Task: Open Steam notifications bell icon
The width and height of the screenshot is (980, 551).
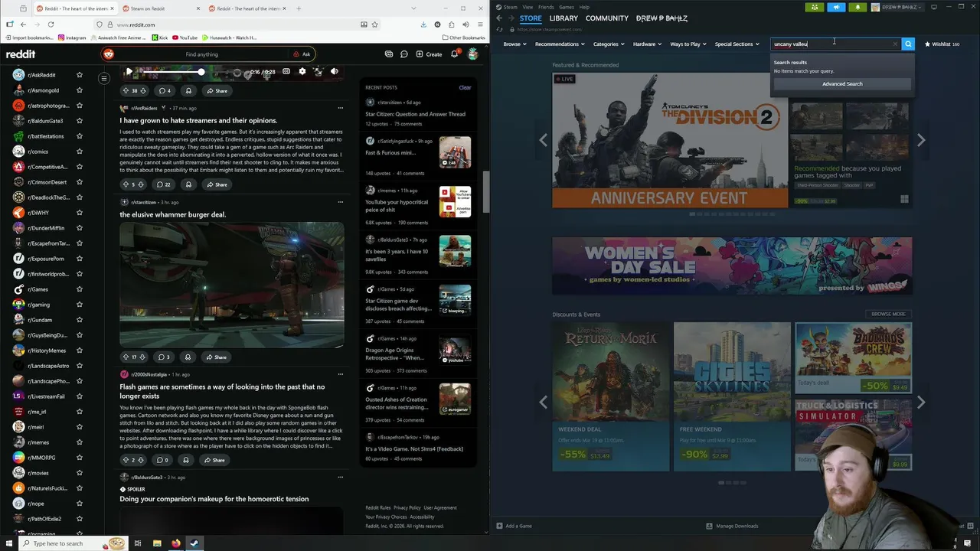Action: 857,7
